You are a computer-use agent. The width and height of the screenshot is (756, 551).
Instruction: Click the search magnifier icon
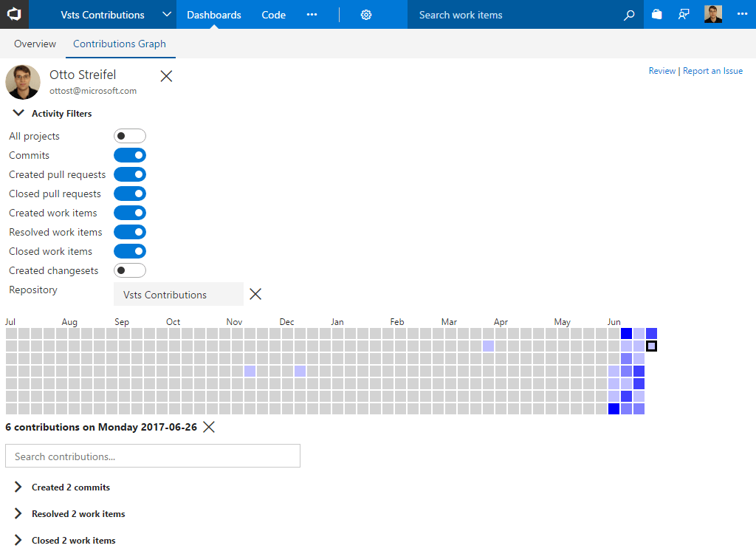coord(629,14)
